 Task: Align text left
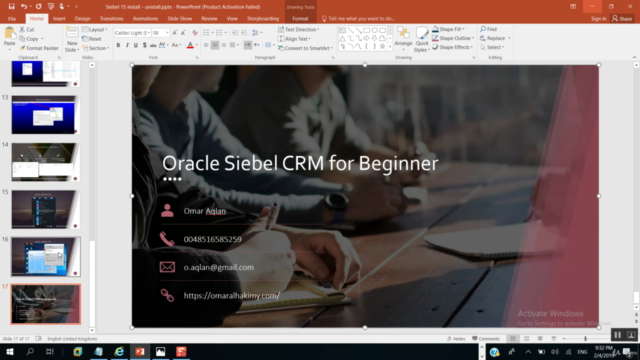[x=206, y=45]
